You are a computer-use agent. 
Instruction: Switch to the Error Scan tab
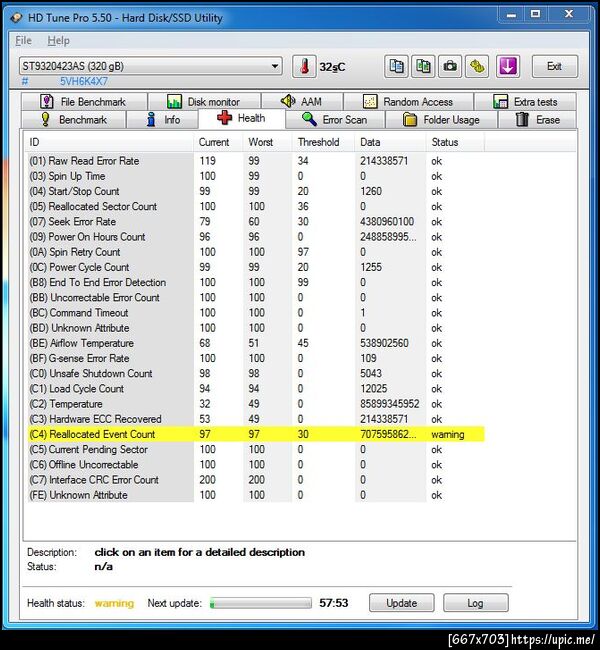335,120
